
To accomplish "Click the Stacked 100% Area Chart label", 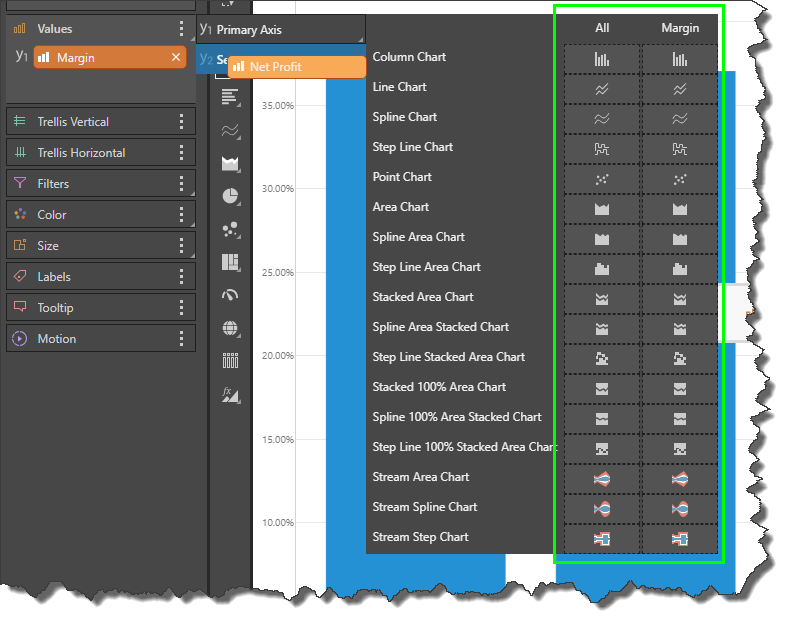I will pyautogui.click(x=439, y=387).
